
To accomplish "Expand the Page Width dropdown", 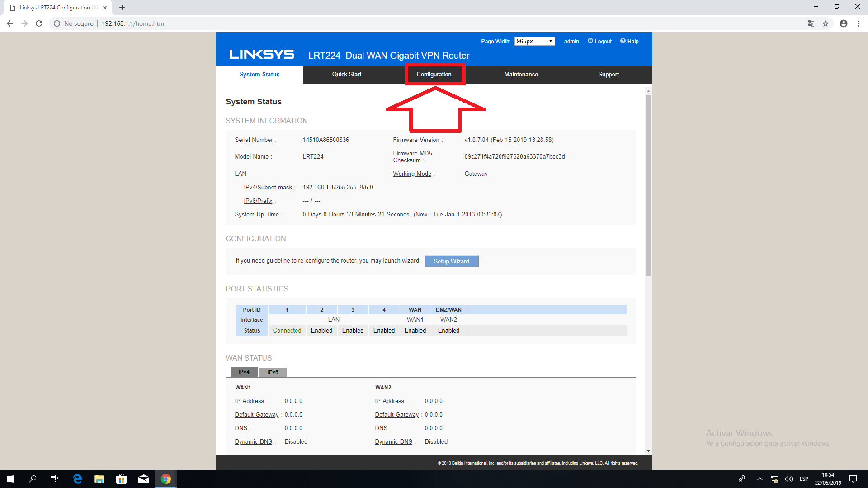I will pyautogui.click(x=534, y=41).
